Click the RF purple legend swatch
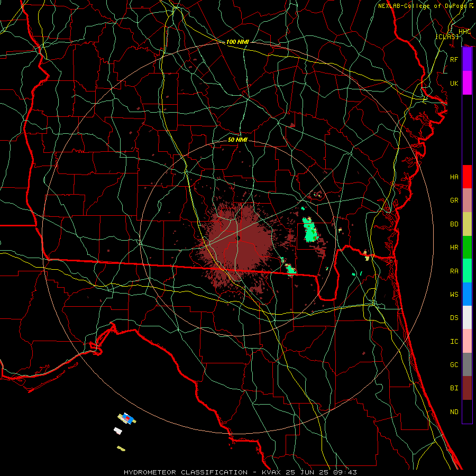 467,59
